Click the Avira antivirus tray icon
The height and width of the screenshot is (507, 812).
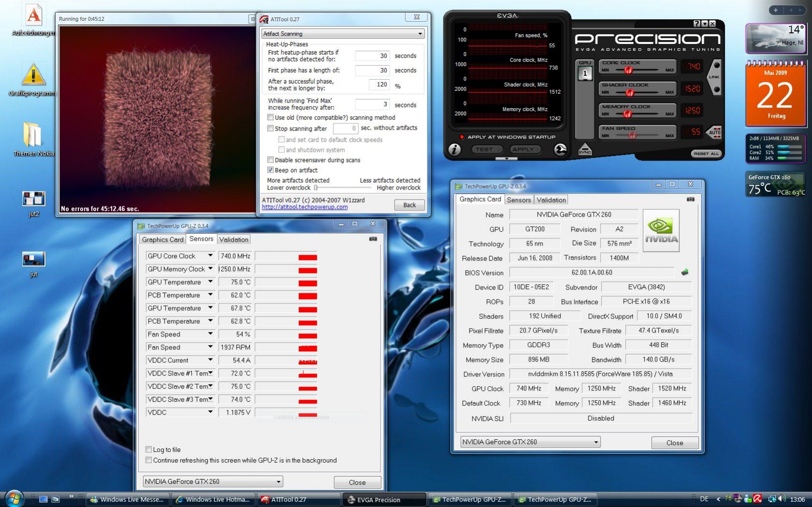757,499
